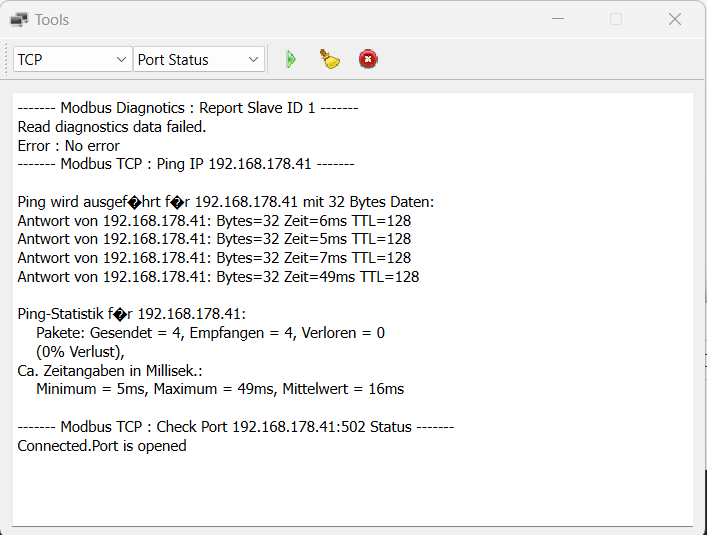Click the 'Ping-Statistik' line
Image resolution: width=707 pixels, height=535 pixels.
[132, 314]
